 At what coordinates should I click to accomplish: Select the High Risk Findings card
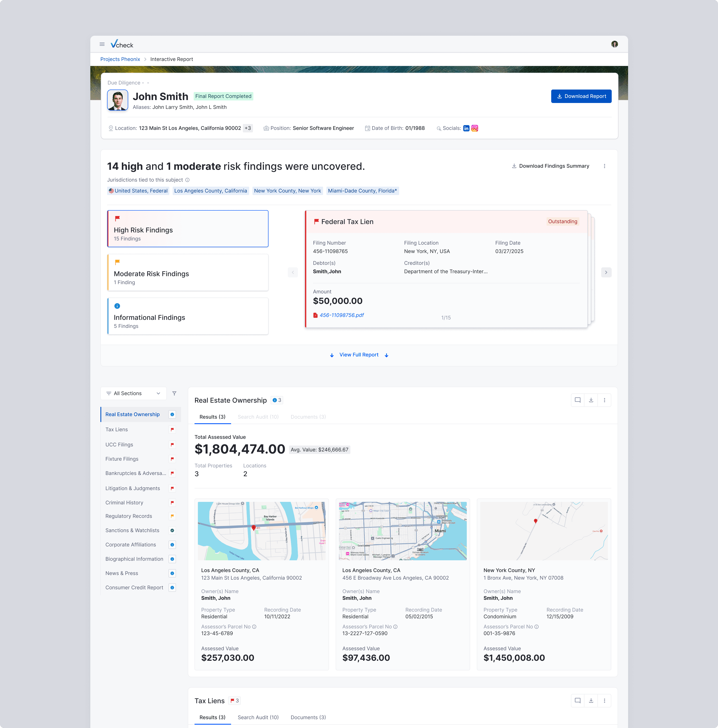(x=188, y=229)
